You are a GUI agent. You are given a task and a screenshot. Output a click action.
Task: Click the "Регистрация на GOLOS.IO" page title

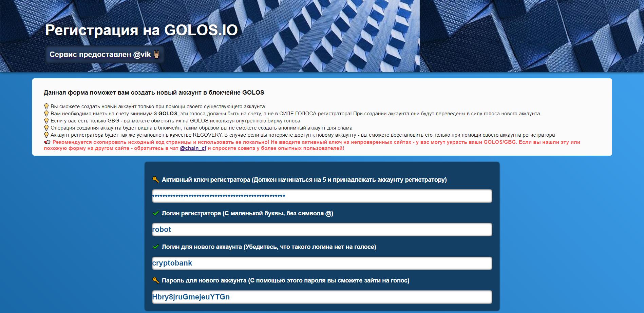[141, 30]
